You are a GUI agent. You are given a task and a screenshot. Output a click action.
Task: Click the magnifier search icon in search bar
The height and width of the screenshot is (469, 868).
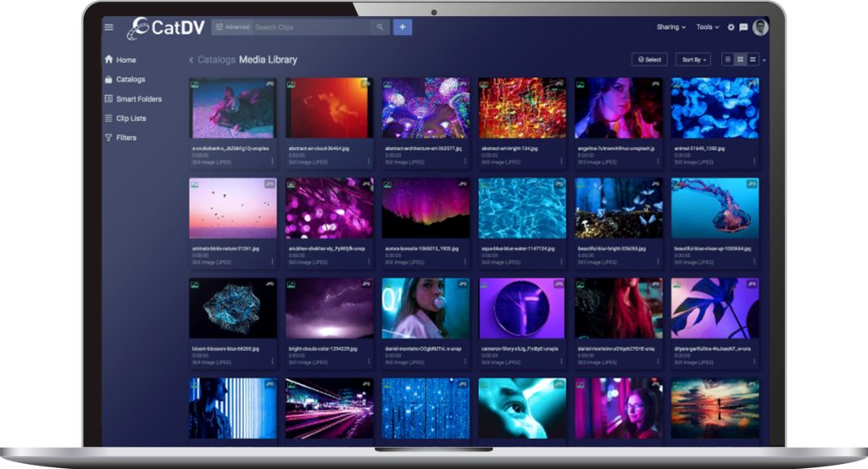(x=380, y=27)
